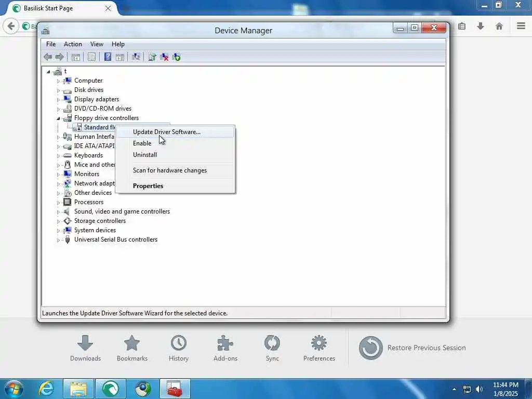Click the Universal Serial Bus controllers plug icon
The width and height of the screenshot is (532, 399).
click(x=68, y=240)
